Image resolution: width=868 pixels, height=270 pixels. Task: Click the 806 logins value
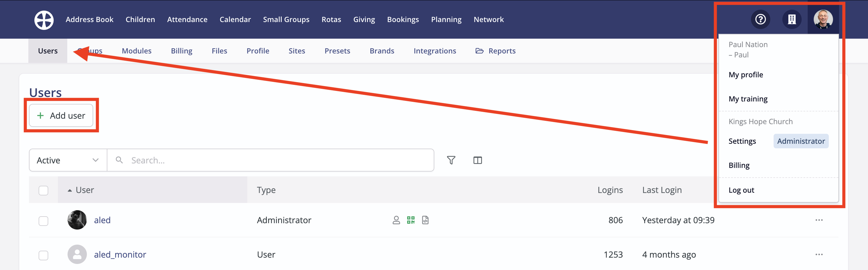[615, 220]
